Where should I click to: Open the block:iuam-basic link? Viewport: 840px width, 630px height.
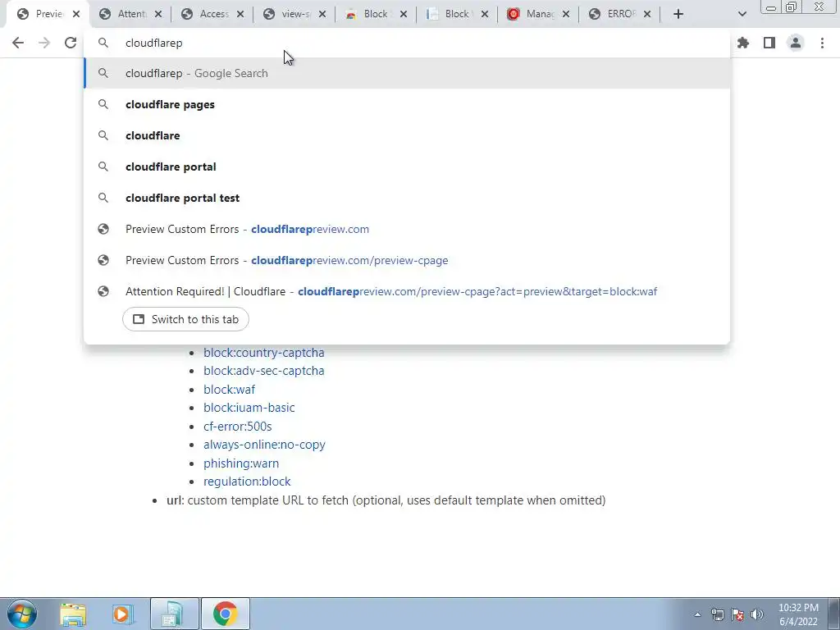(x=249, y=408)
